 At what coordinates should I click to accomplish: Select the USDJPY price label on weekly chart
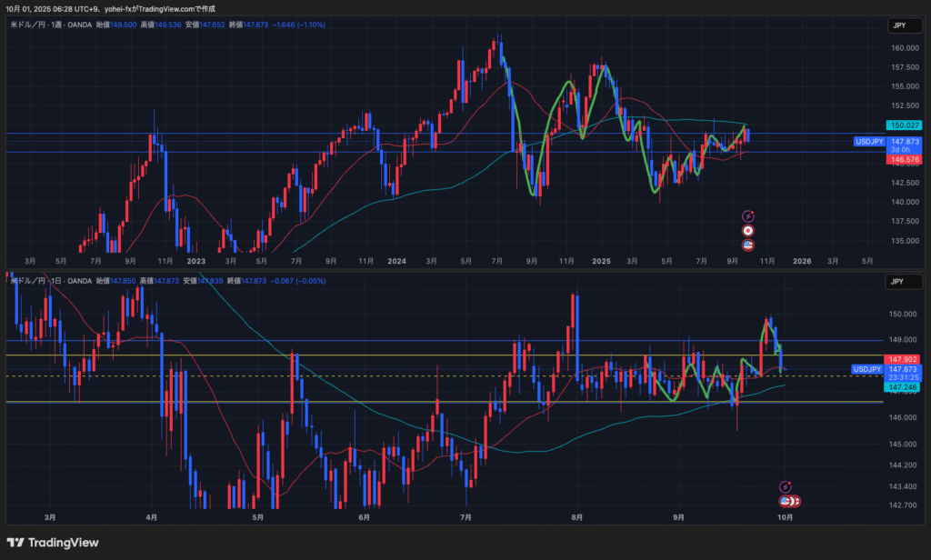coord(869,142)
